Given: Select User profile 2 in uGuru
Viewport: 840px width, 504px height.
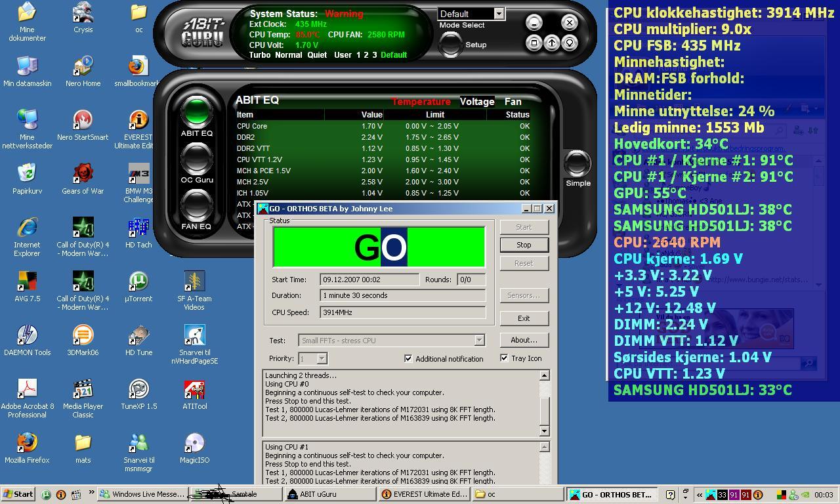Looking at the screenshot, I should pyautogui.click(x=366, y=55).
